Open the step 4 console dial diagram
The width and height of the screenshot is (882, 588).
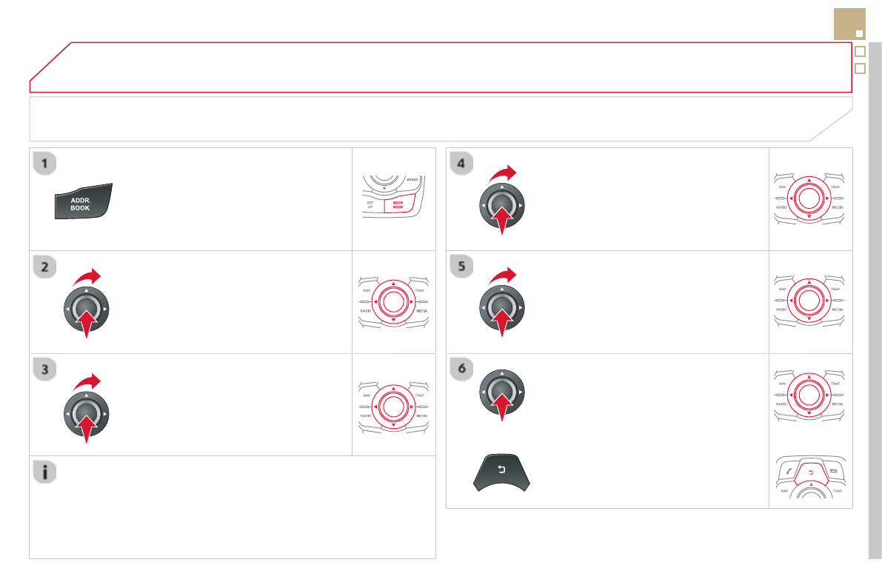coord(810,198)
